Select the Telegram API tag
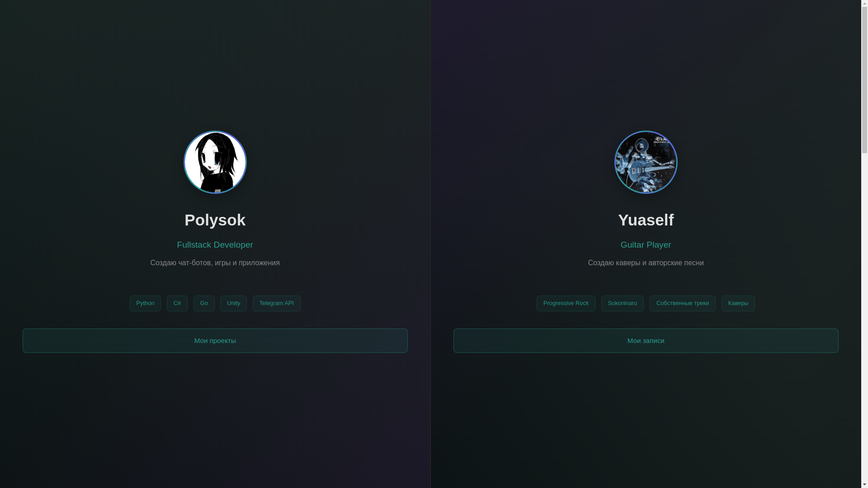868x488 pixels. coord(277,303)
